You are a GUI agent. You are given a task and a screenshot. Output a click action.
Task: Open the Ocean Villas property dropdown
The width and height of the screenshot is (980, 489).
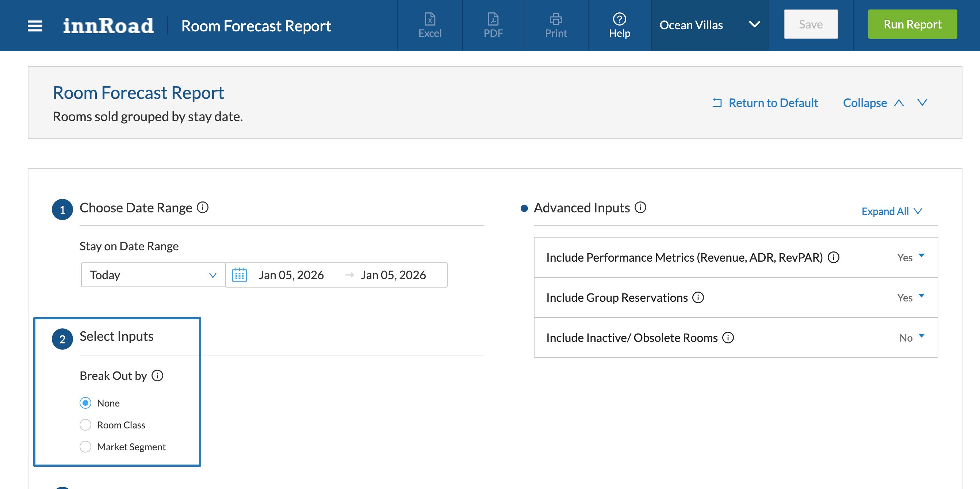(x=709, y=25)
